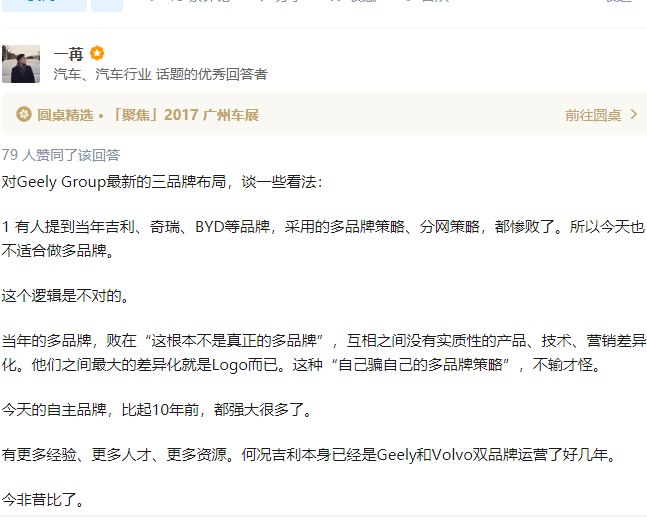The width and height of the screenshot is (647, 524).
Task: Go to roundtable via 前往圆桌
Action: click(x=593, y=115)
